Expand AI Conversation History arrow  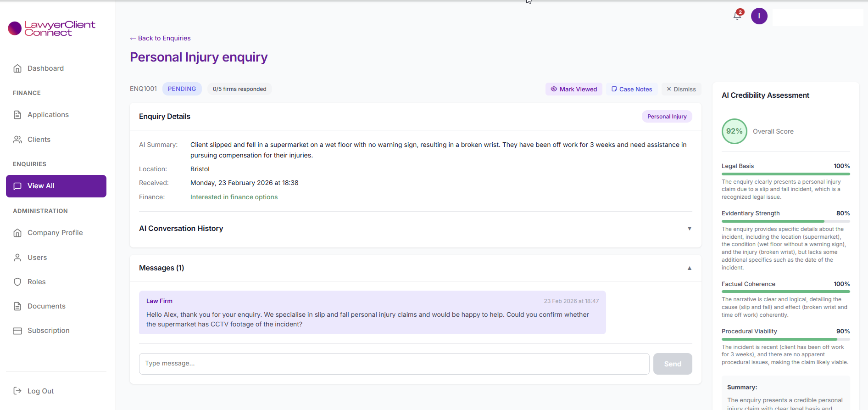(689, 229)
